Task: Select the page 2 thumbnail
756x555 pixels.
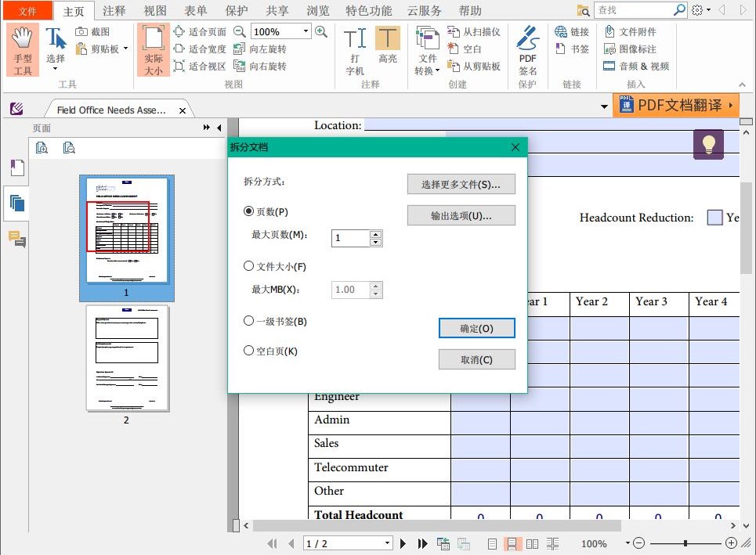Action: (x=126, y=359)
